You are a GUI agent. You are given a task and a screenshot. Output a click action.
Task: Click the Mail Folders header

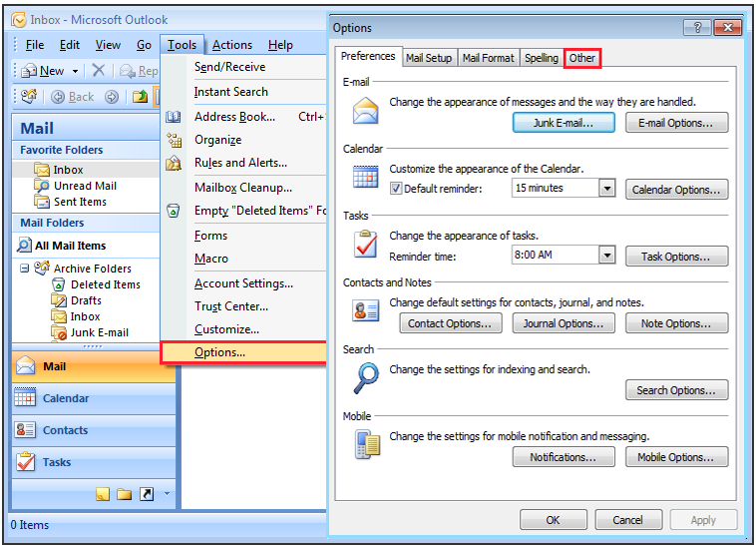click(86, 223)
